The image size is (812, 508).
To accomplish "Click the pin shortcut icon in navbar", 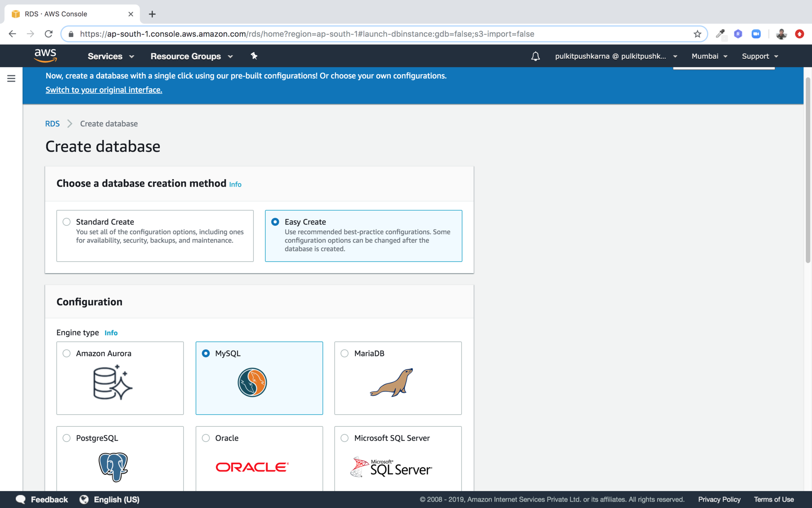I will 254,56.
